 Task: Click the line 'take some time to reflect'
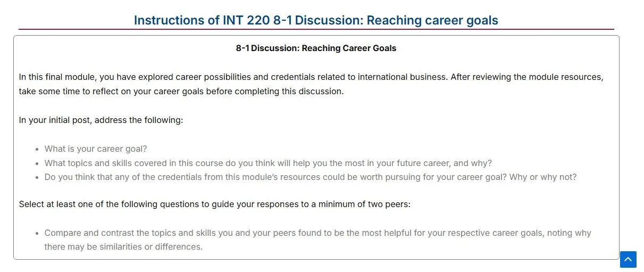click(181, 92)
